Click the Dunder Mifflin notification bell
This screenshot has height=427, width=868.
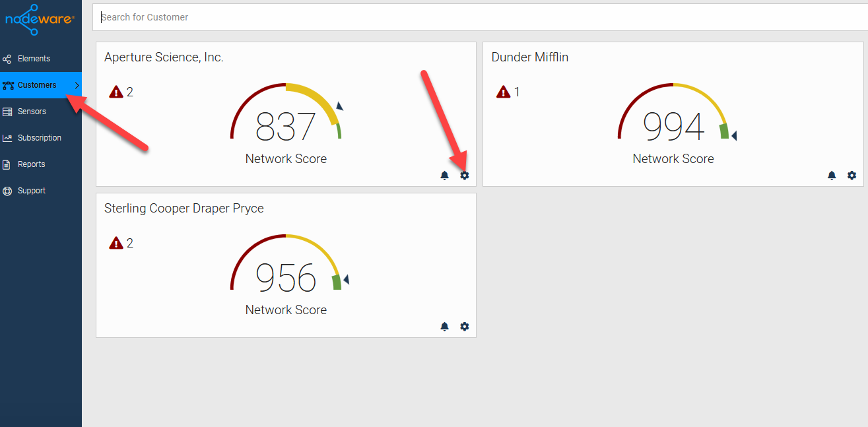click(832, 176)
